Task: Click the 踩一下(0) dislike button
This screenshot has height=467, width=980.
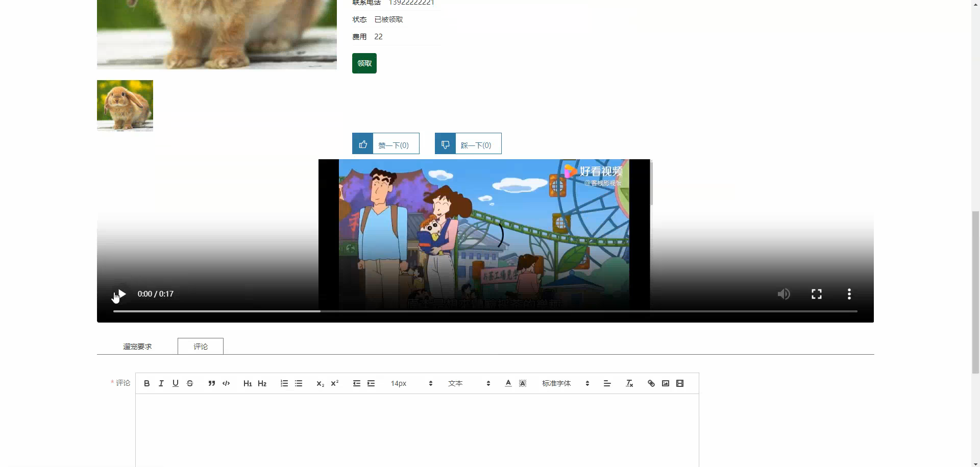Action: (x=468, y=144)
